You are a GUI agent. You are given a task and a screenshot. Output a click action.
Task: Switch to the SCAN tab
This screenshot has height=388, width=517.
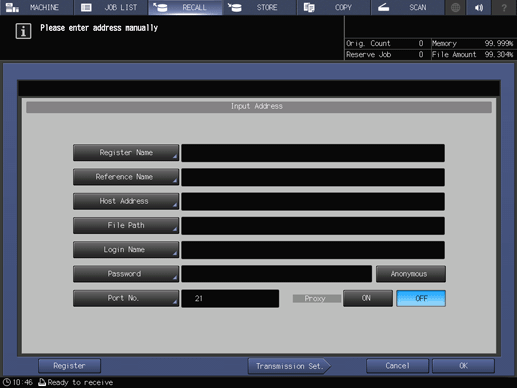408,7
